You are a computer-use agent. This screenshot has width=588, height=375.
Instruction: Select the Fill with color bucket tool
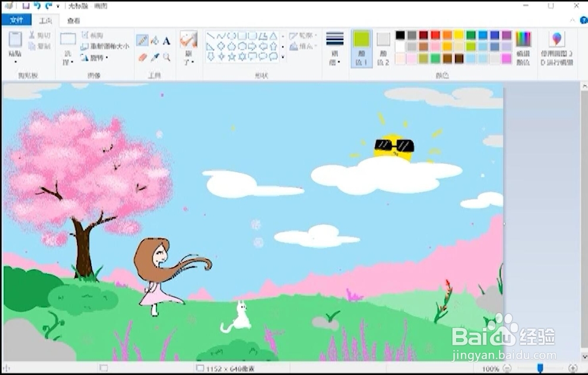(155, 41)
